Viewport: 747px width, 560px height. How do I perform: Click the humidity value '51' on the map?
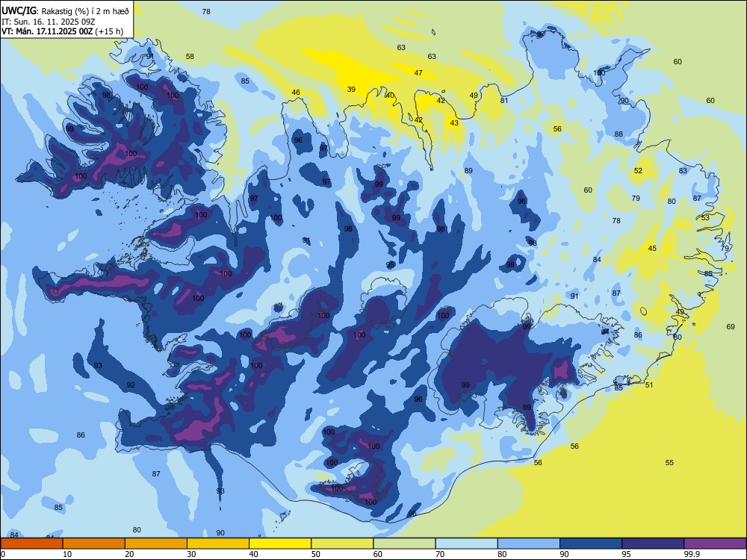coord(649,385)
